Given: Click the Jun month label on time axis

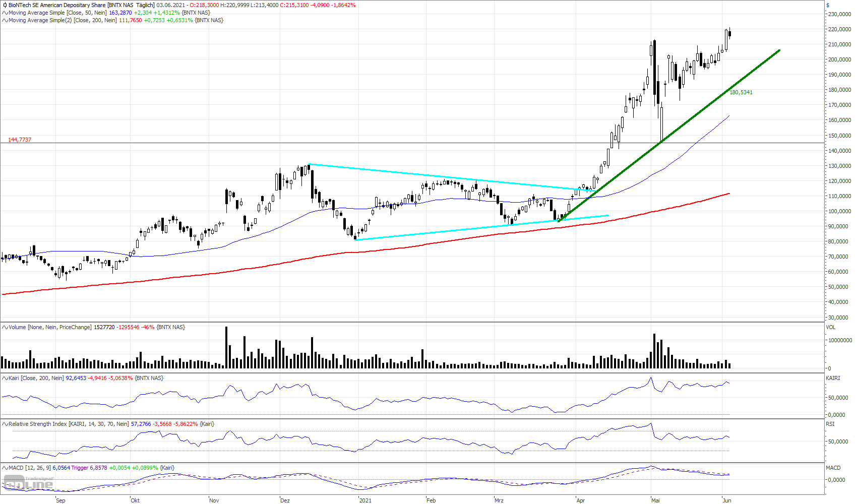Looking at the screenshot, I should tap(727, 500).
